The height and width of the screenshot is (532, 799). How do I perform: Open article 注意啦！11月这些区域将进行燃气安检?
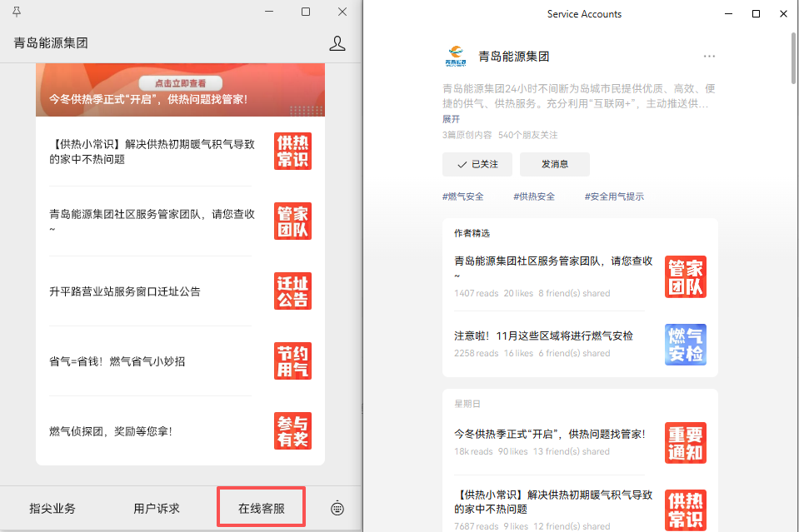[543, 336]
